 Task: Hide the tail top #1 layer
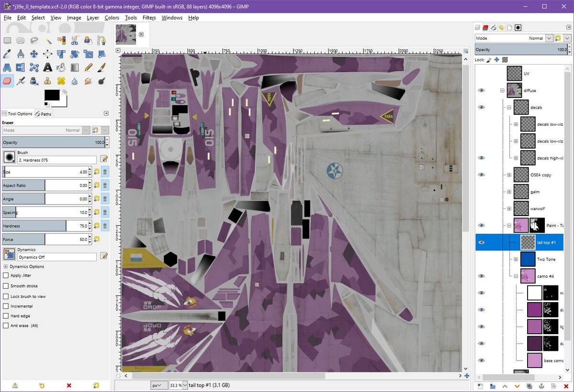pyautogui.click(x=481, y=242)
